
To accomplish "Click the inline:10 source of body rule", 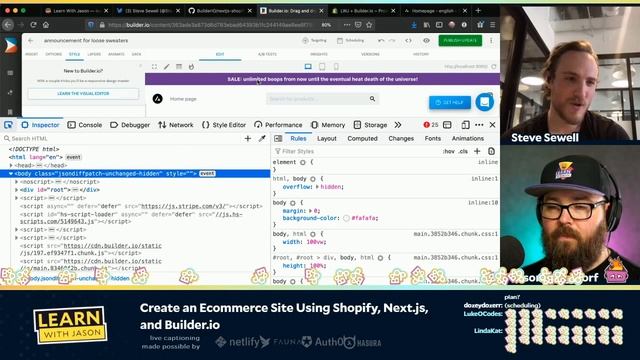I will point(483,202).
